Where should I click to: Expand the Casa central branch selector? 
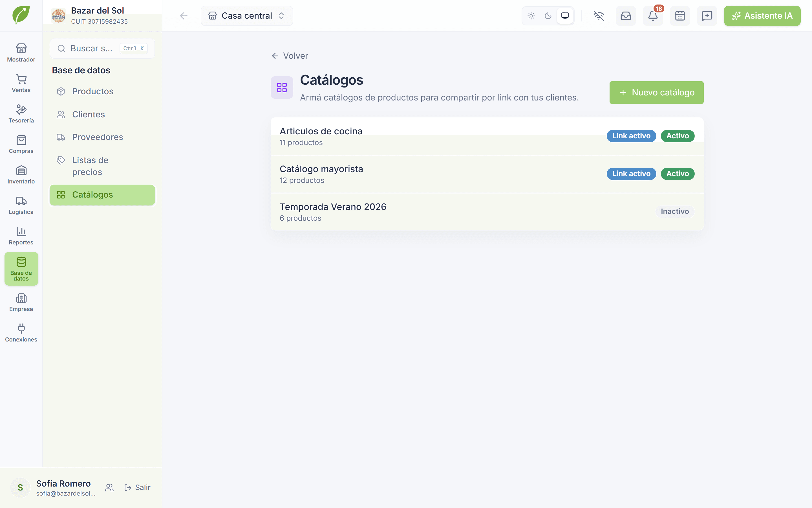coord(247,16)
